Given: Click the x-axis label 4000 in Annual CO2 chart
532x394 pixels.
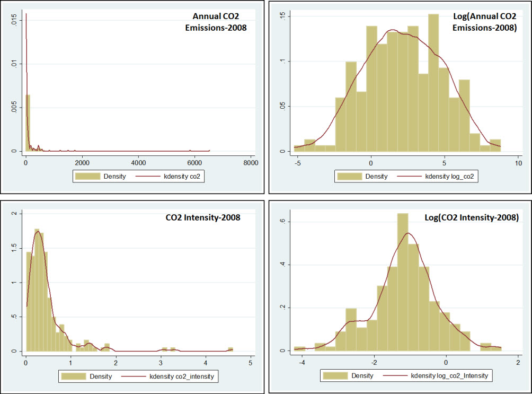Looking at the screenshot, I should (138, 163).
